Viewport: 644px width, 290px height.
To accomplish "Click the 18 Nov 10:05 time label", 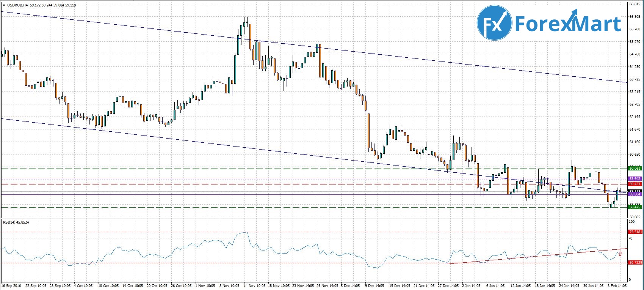I will 279,285.
